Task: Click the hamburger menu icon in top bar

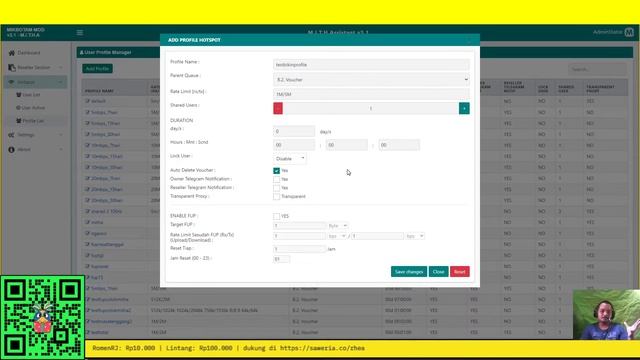Action: point(80,33)
